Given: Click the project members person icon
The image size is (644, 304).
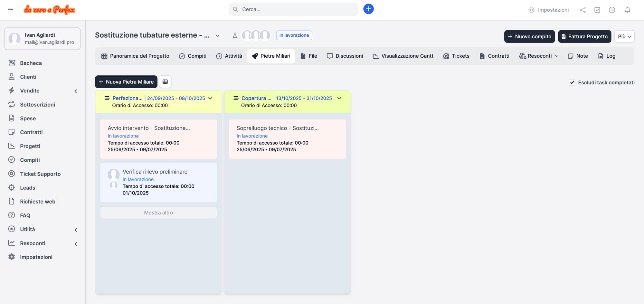Looking at the screenshot, I should 235,35.
